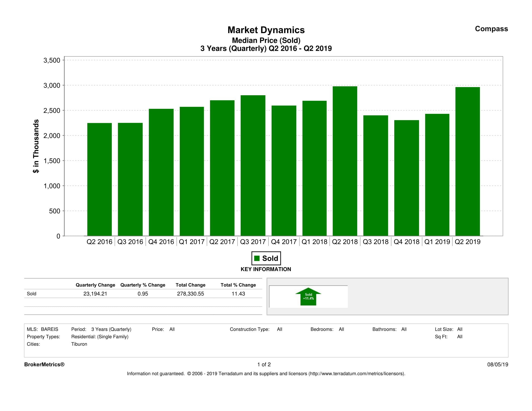Click the Q2 2019 bar
Image resolution: width=532 pixels, height=411 pixels.
pos(467,161)
